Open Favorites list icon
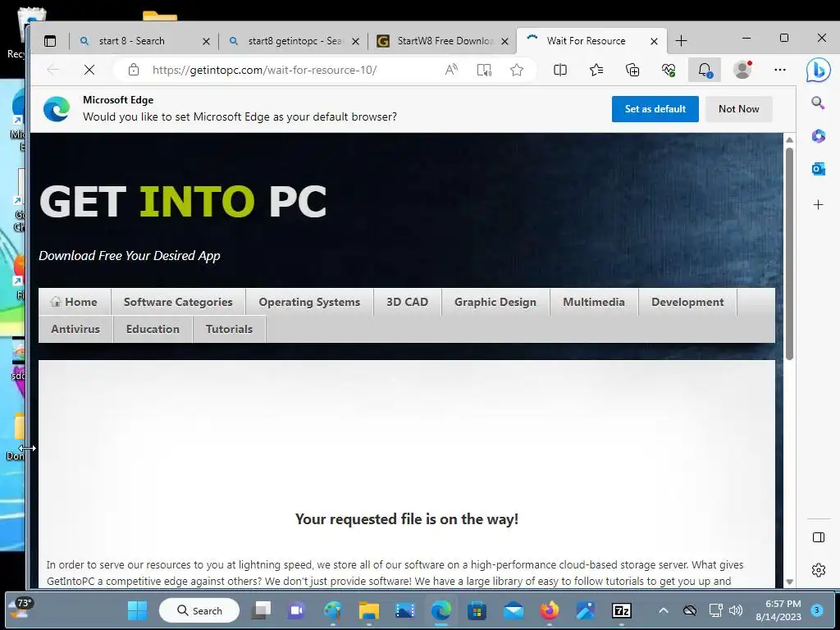The width and height of the screenshot is (840, 630). point(596,70)
